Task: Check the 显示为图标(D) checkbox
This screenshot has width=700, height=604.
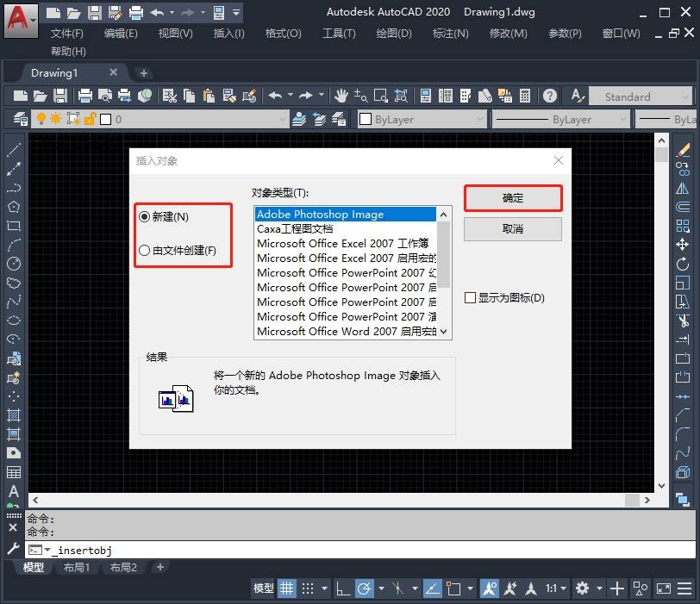Action: (504, 297)
